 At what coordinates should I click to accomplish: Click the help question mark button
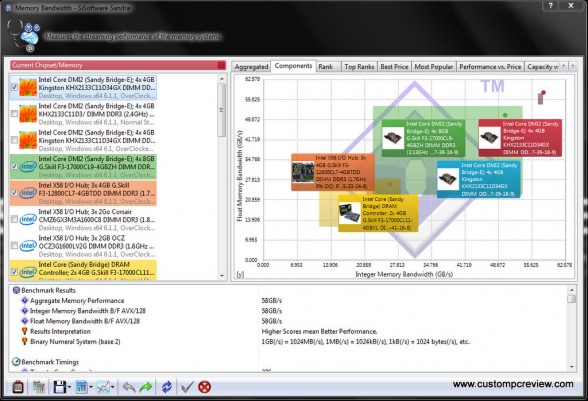point(550,6)
